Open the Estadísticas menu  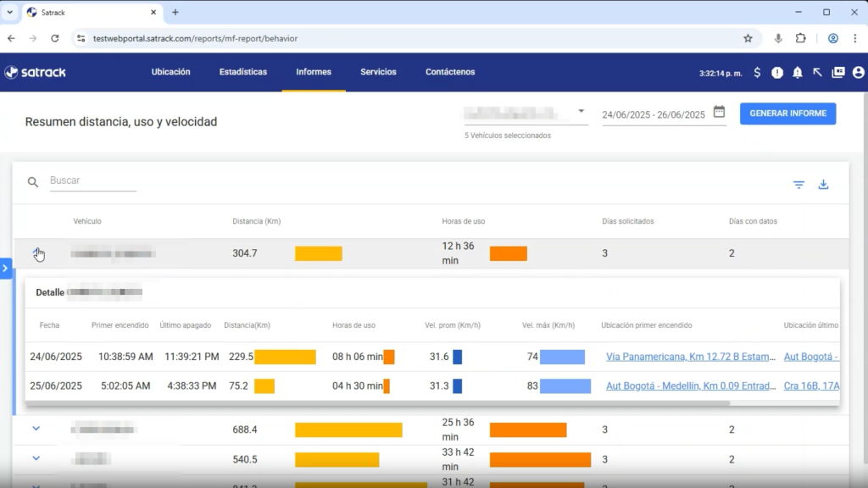tap(243, 72)
